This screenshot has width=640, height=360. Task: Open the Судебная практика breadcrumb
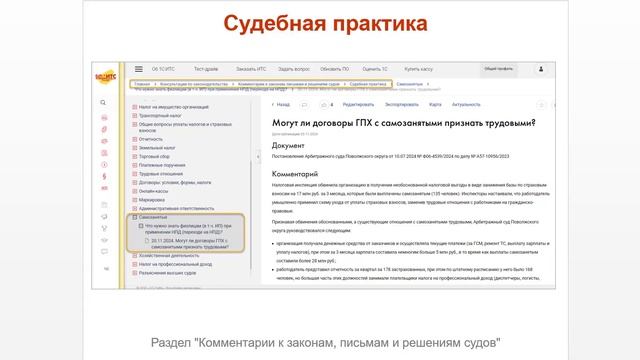click(368, 84)
